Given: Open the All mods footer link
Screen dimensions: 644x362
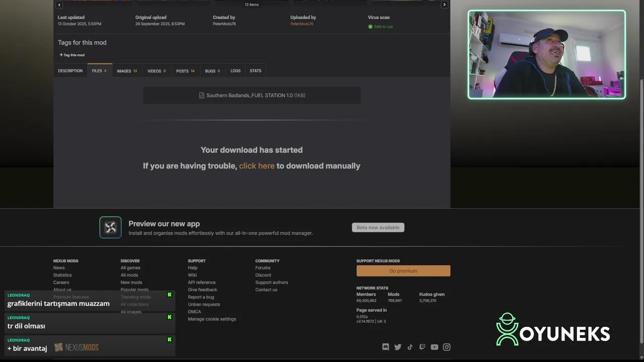Looking at the screenshot, I should pos(129,275).
